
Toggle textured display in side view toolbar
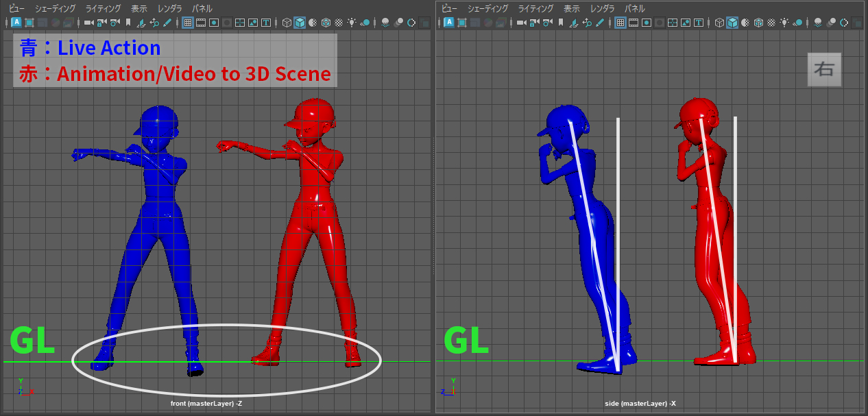point(772,23)
